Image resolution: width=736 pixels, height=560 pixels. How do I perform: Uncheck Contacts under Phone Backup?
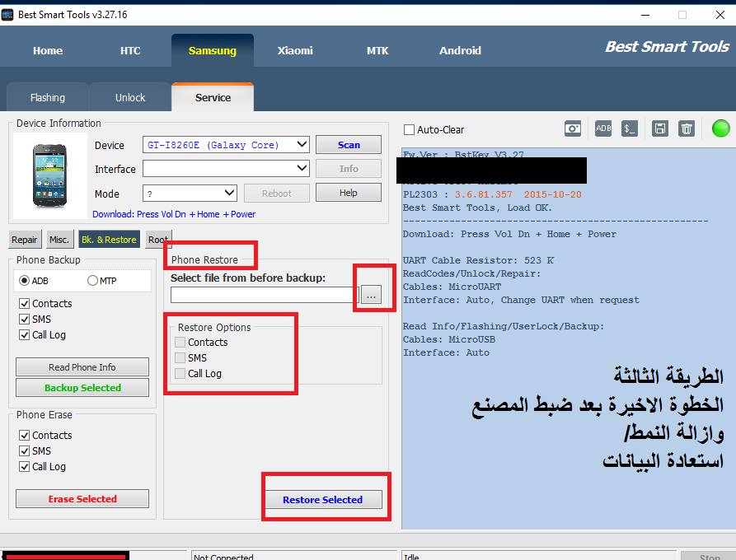click(x=25, y=303)
